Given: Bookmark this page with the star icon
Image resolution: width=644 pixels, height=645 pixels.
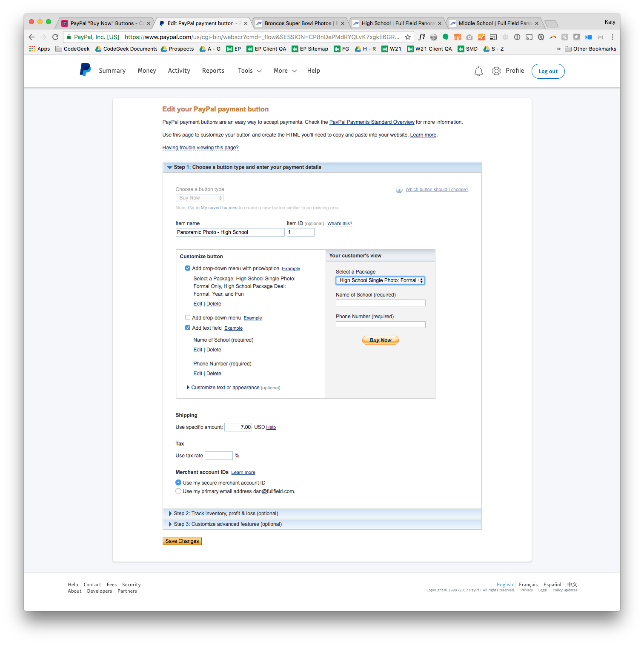Looking at the screenshot, I should [x=407, y=37].
